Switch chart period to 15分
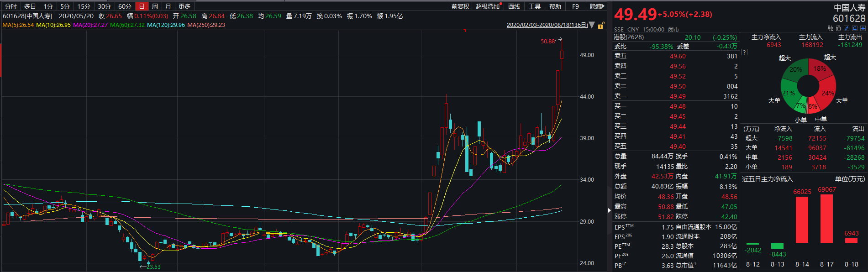The height and width of the screenshot is (272, 868). (x=84, y=6)
